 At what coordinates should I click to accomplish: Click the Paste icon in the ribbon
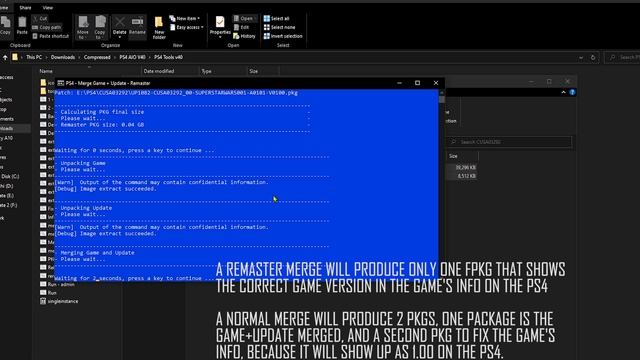click(x=22, y=24)
